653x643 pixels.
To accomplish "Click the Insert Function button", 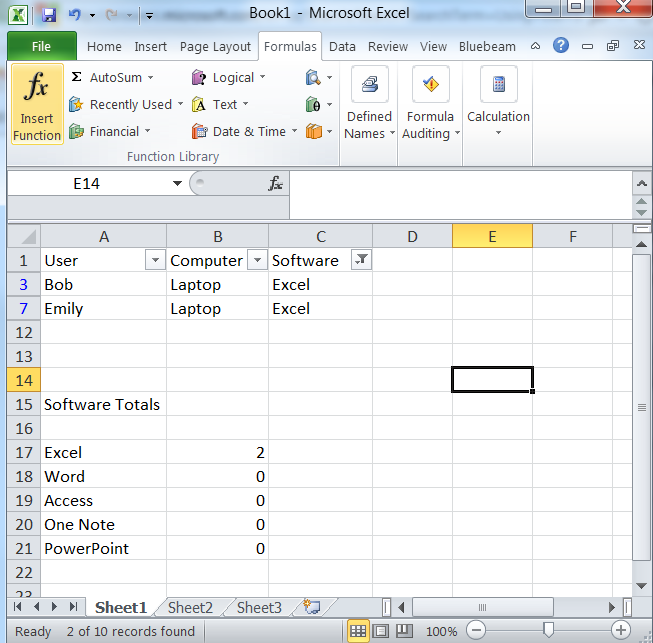I will pos(37,104).
